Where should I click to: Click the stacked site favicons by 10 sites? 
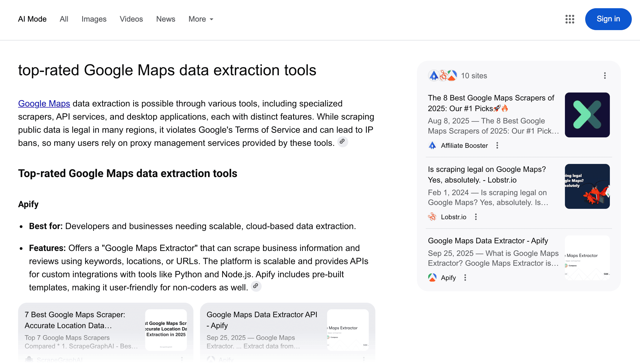point(442,76)
